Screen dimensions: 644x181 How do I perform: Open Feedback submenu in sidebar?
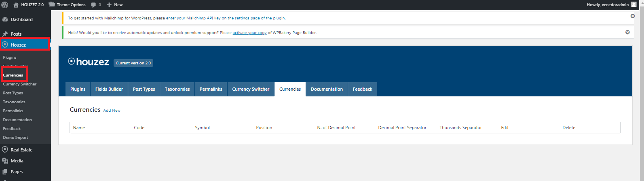point(12,129)
